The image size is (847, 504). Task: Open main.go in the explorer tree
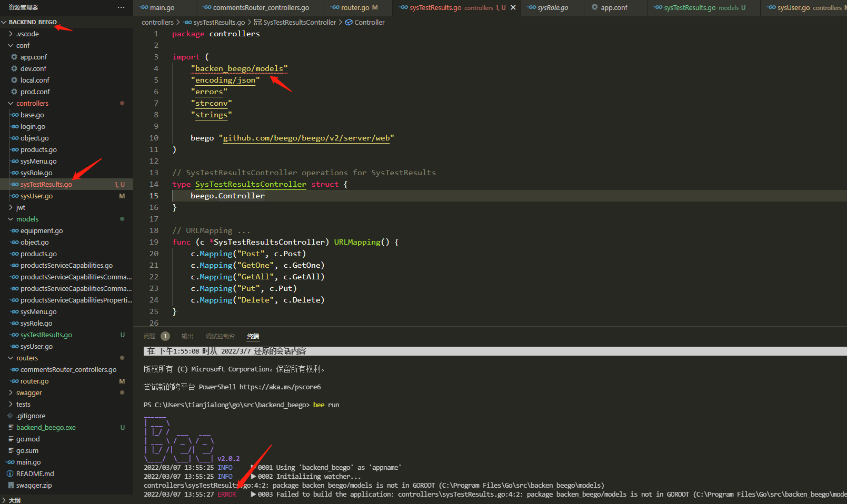pos(28,462)
